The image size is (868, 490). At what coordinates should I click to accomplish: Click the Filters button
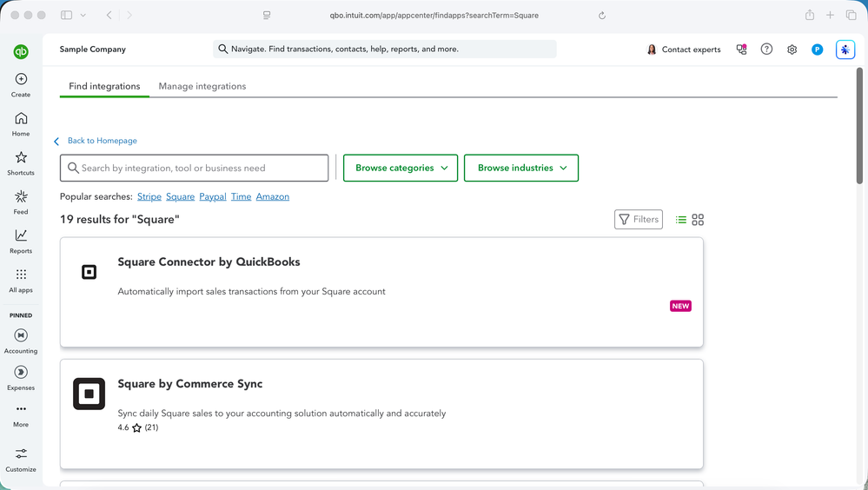639,219
